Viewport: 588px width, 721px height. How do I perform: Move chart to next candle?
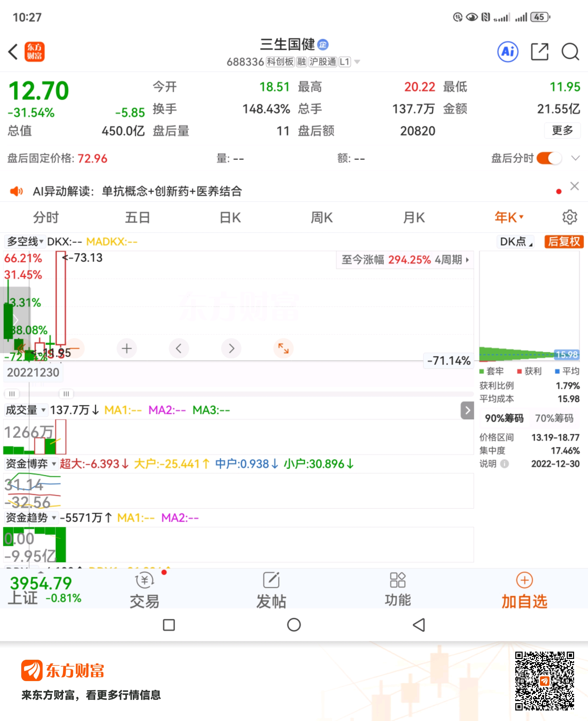[x=231, y=348]
